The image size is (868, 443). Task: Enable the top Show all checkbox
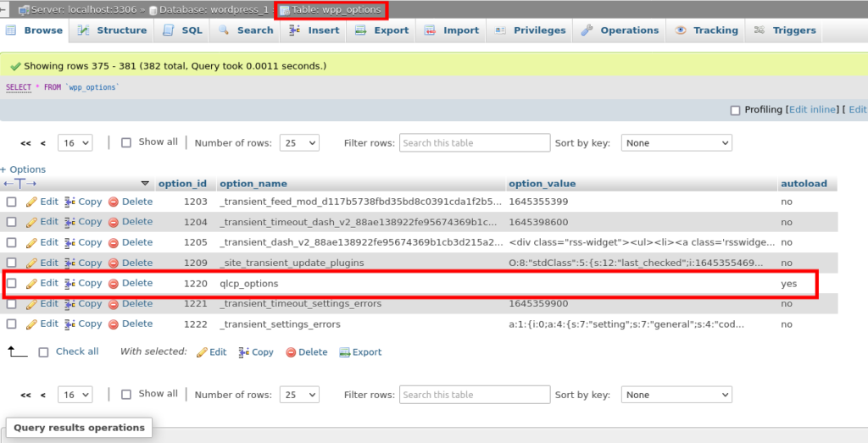point(126,142)
